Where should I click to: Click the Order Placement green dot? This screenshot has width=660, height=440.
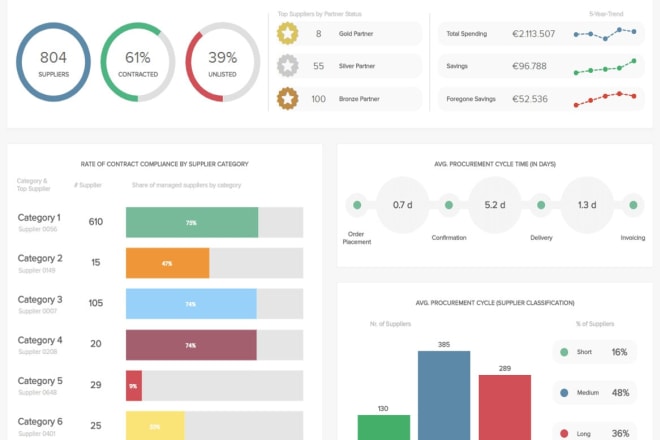[357, 205]
